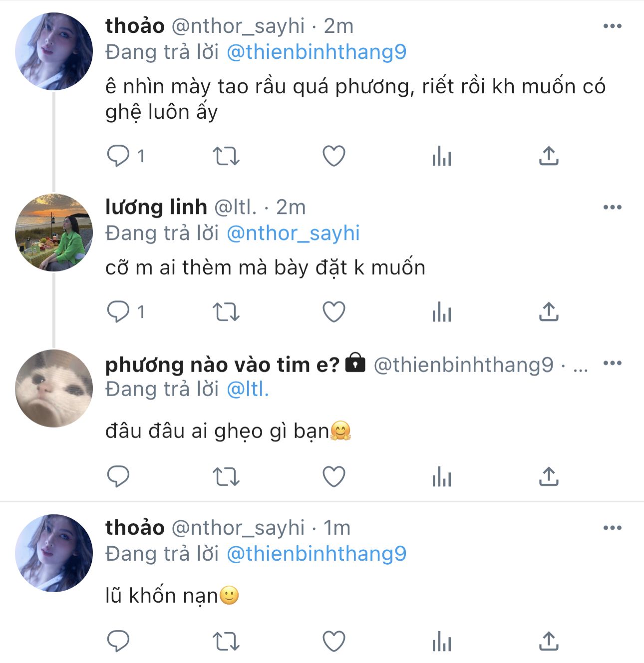
Task: Open more options on lương linh's tweet
Action: tap(613, 208)
